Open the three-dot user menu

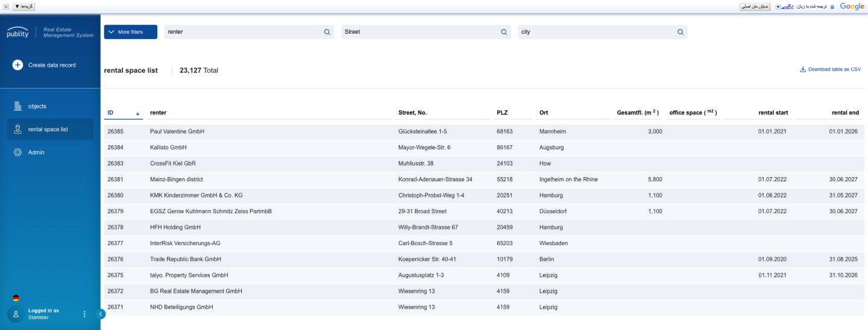(84, 314)
